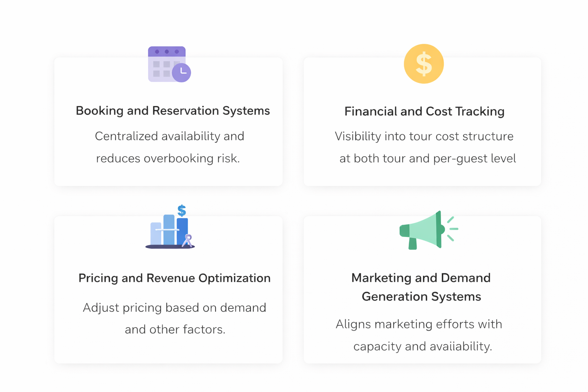Open Pricing and Revenue Optimization heading

pos(174,278)
